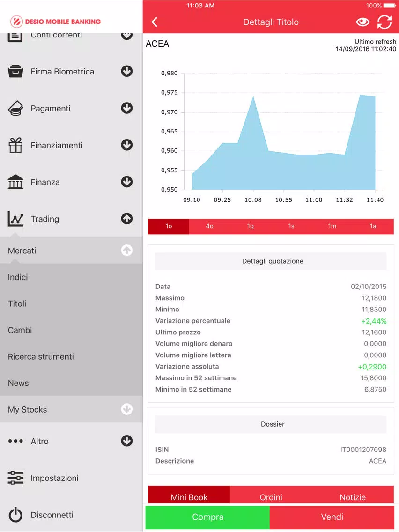Screen dimensions: 399x532
Task: Click the red Vendi button
Action: [332, 517]
